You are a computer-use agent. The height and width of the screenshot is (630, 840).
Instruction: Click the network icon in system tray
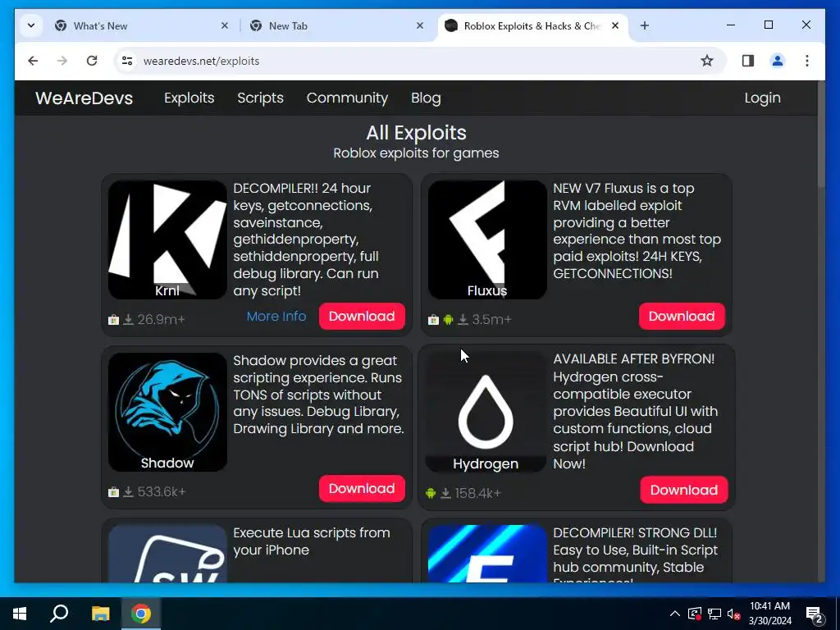[714, 614]
